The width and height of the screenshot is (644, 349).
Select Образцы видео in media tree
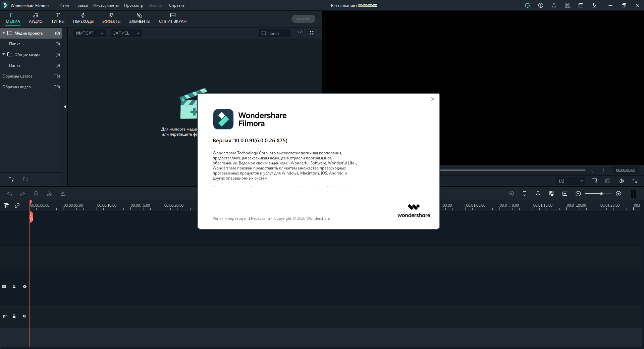tap(17, 87)
